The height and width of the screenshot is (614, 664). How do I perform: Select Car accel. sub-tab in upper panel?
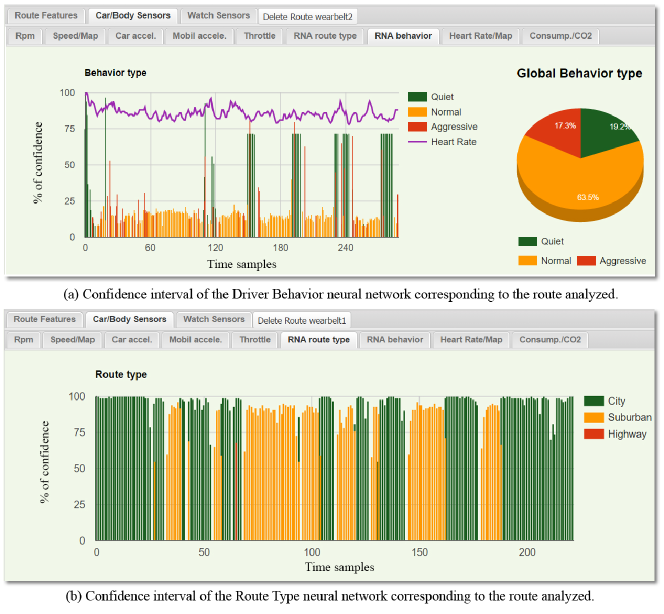(x=136, y=36)
